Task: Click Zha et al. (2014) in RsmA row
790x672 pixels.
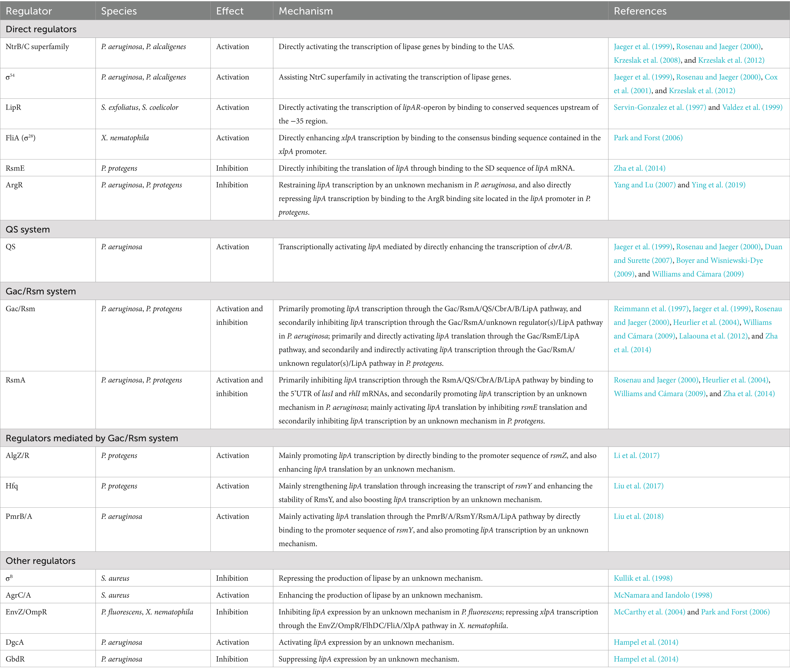Action: (x=749, y=394)
